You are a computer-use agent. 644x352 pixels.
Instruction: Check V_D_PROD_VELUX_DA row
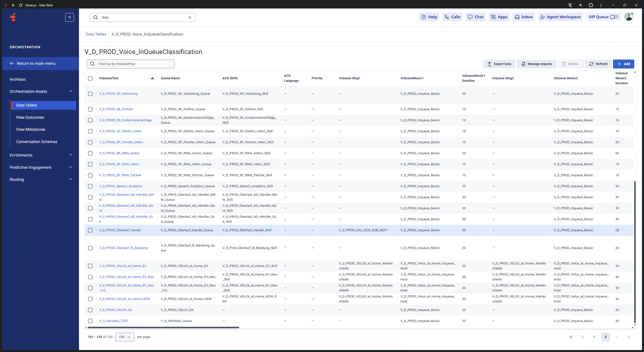(x=90, y=310)
